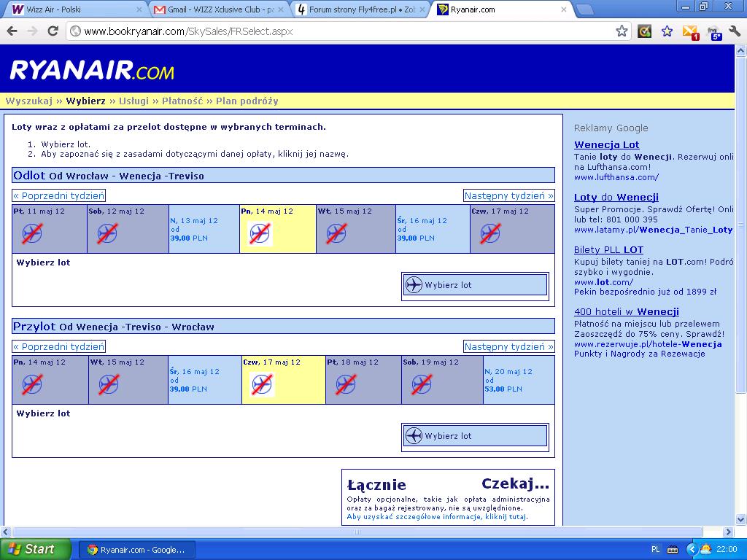The image size is (747, 560).
Task: Close the Gmail tab
Action: pos(281,9)
